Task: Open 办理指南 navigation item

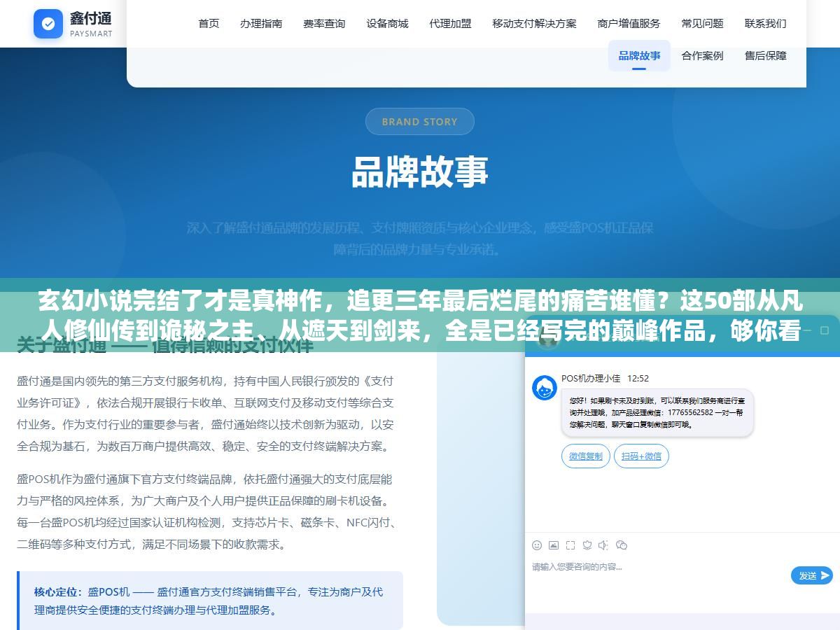Action: click(261, 23)
